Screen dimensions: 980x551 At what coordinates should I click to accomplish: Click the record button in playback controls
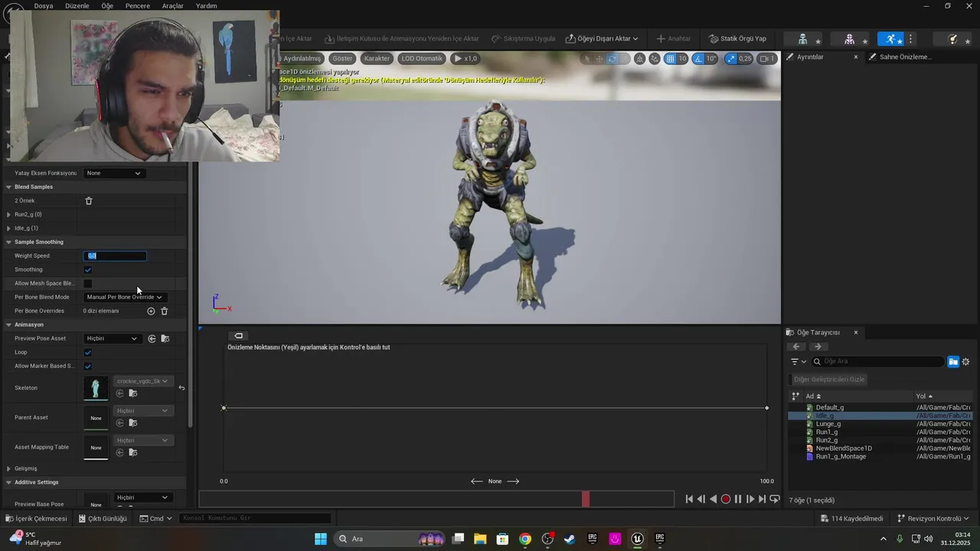[x=726, y=499]
